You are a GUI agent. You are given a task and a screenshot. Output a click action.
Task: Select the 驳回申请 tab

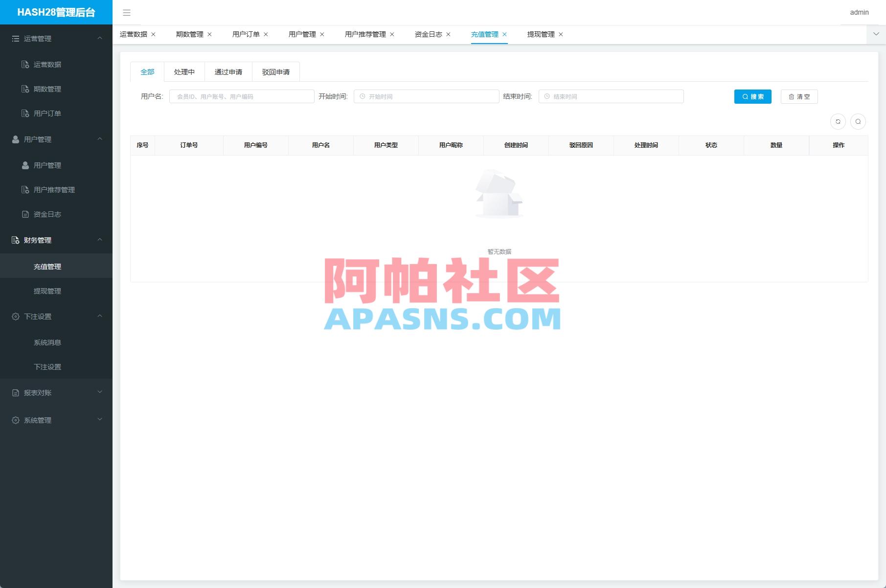click(x=275, y=71)
